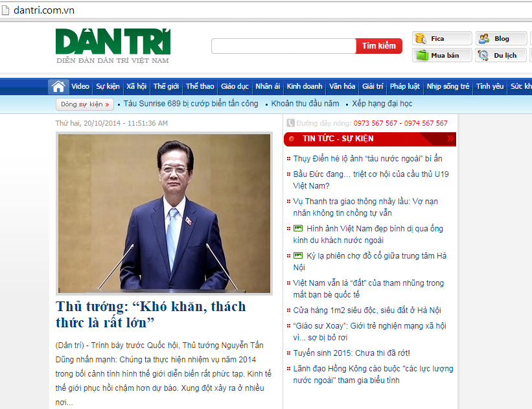Select the Kinh doanh menu tab
This screenshot has width=532, height=409.
(x=305, y=86)
